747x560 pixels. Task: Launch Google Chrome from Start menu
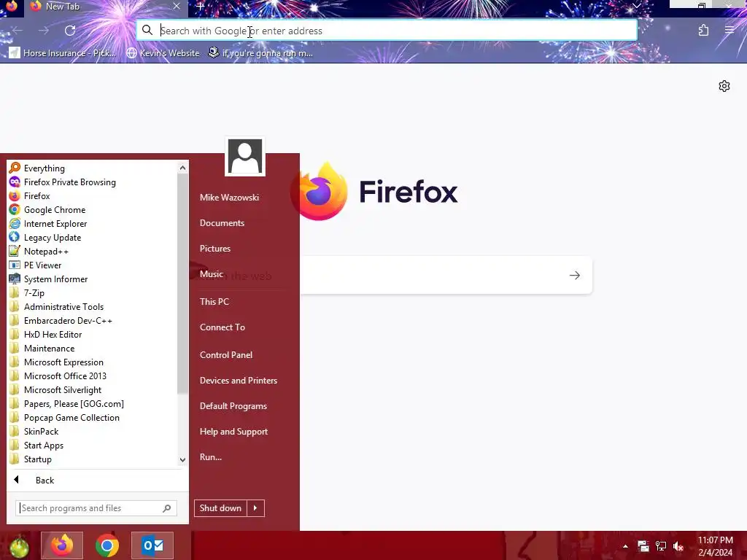(55, 209)
